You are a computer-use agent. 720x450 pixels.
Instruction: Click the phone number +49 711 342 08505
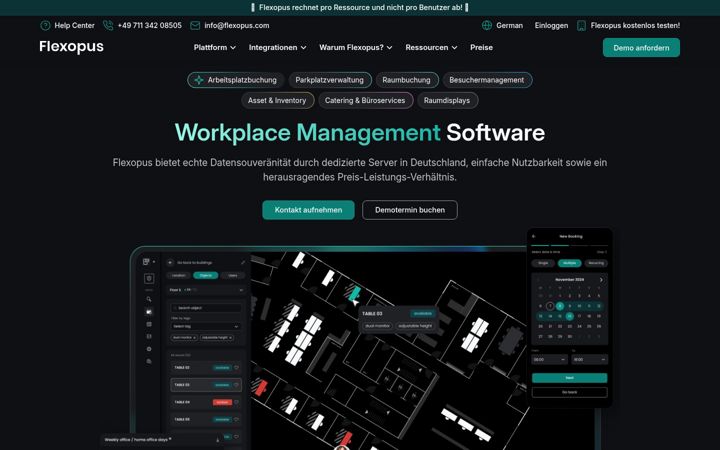coord(149,26)
